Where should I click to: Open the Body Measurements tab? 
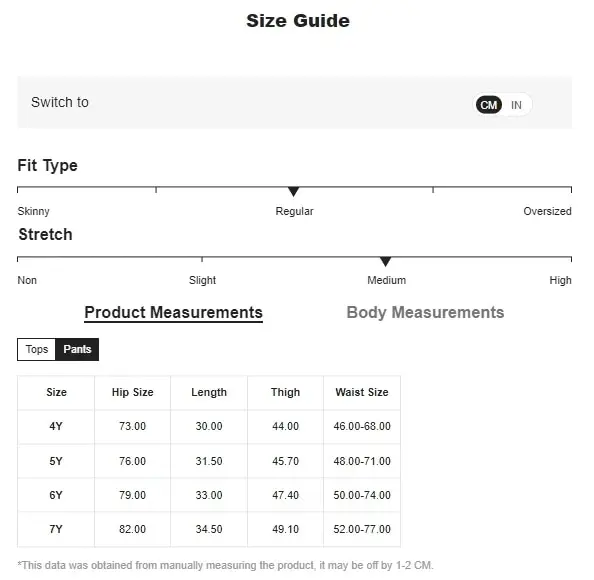[425, 313]
